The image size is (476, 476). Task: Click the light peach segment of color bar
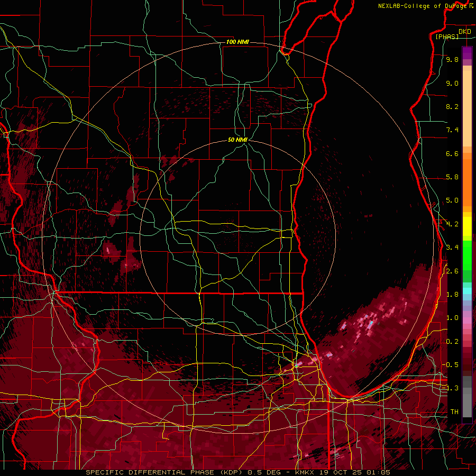pos(467,108)
